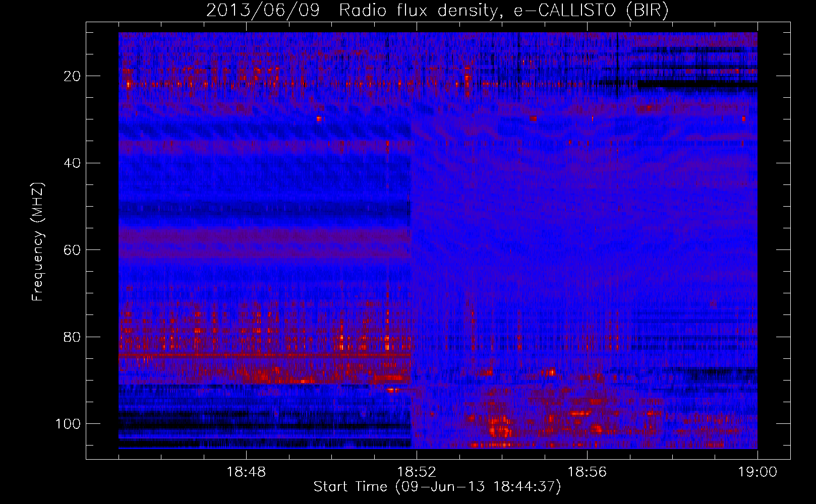Click the "Start Time (09-Jun-13 18:44:37)" label
The image size is (816, 504).
(x=437, y=486)
